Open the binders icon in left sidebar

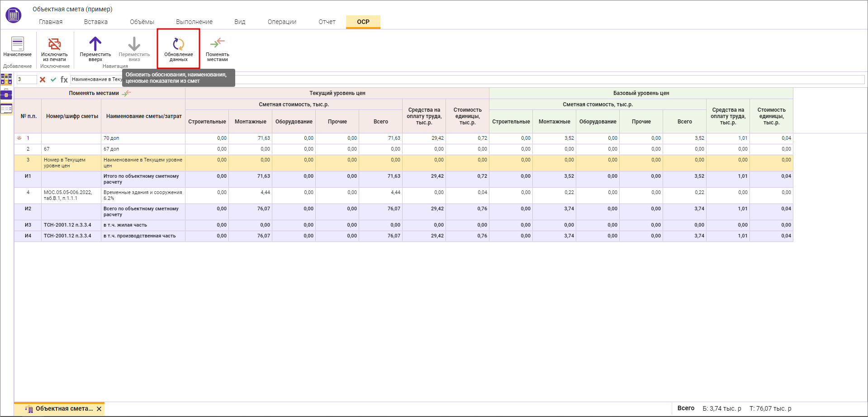click(x=6, y=80)
